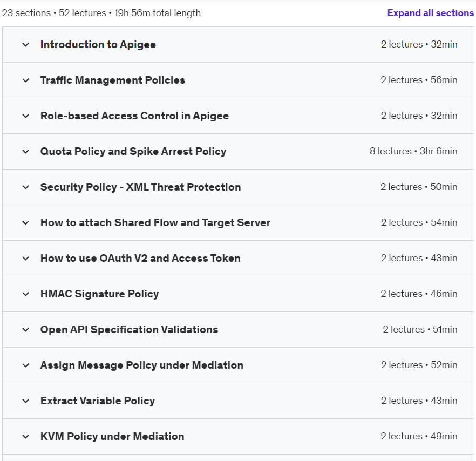Viewport: 476px width, 461px height.
Task: Expand chevron for KVM Policy under Mediation
Action: pos(26,436)
